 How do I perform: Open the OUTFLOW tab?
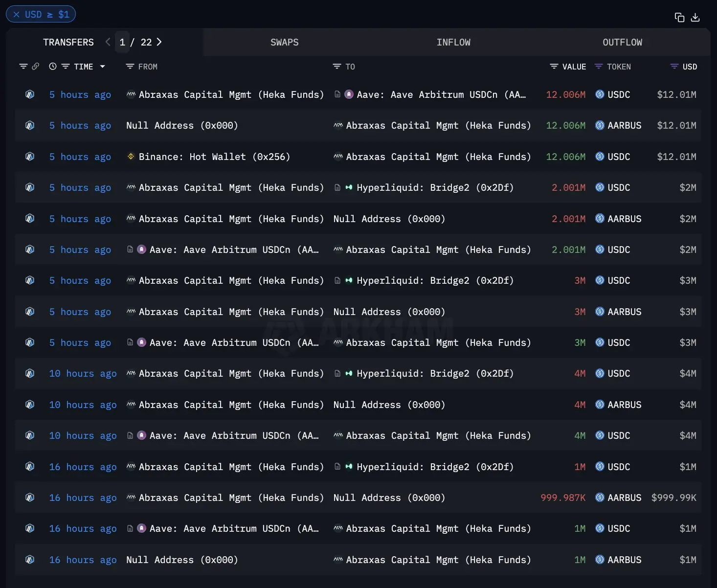click(622, 42)
